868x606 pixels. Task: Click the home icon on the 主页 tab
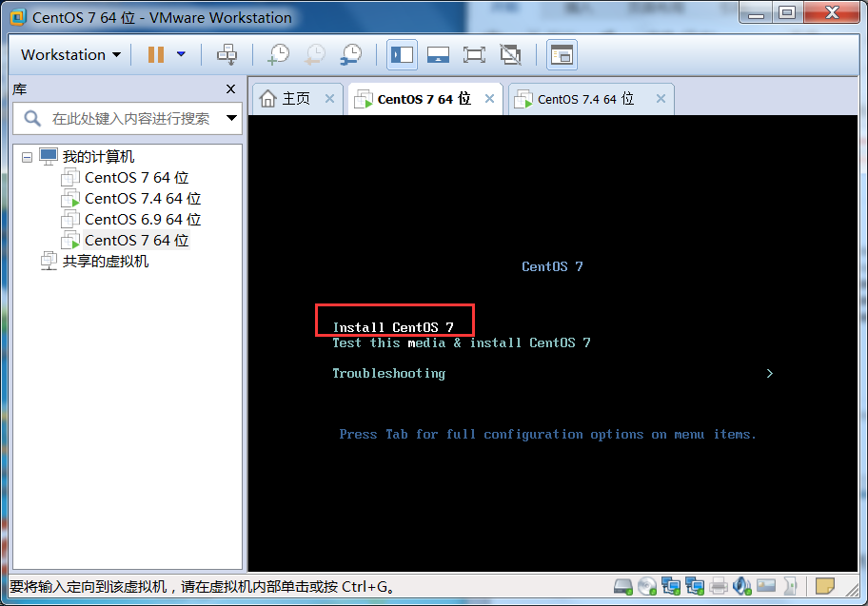tap(268, 99)
